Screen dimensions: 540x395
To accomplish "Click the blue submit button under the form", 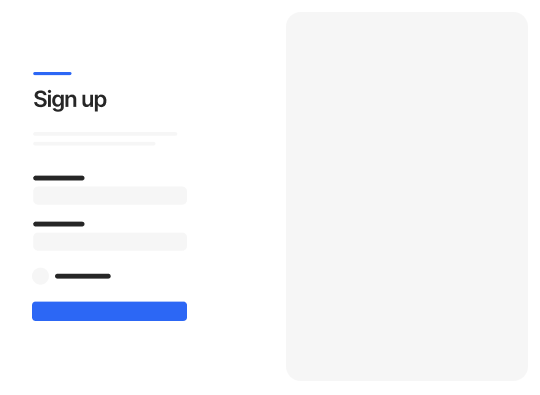I will pos(110,311).
